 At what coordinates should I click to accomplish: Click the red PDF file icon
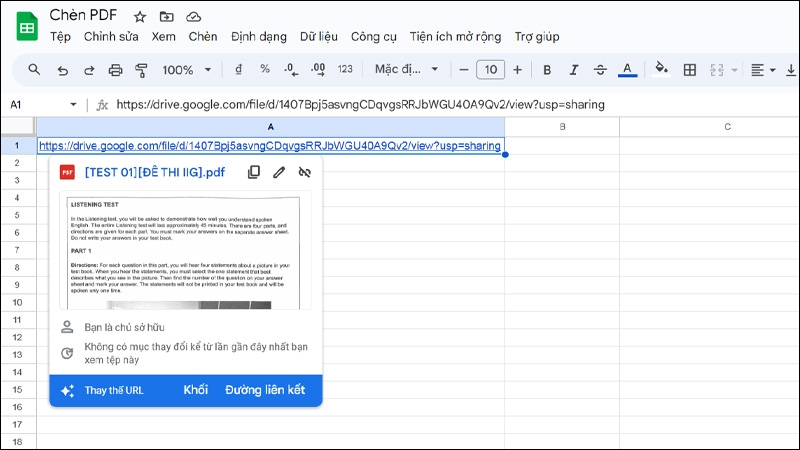[67, 172]
